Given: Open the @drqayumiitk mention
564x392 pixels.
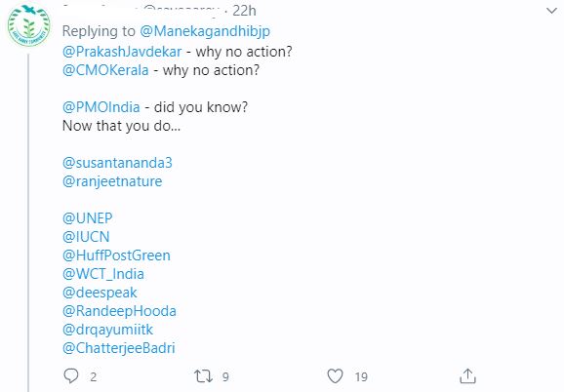Looking at the screenshot, I should pyautogui.click(x=107, y=330).
